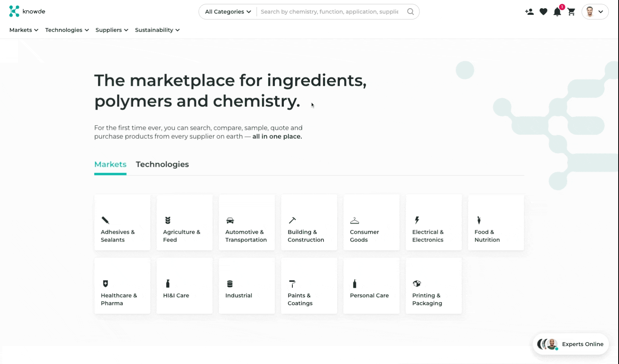
Task: Open Consumer Goods market label
Action: click(364, 236)
